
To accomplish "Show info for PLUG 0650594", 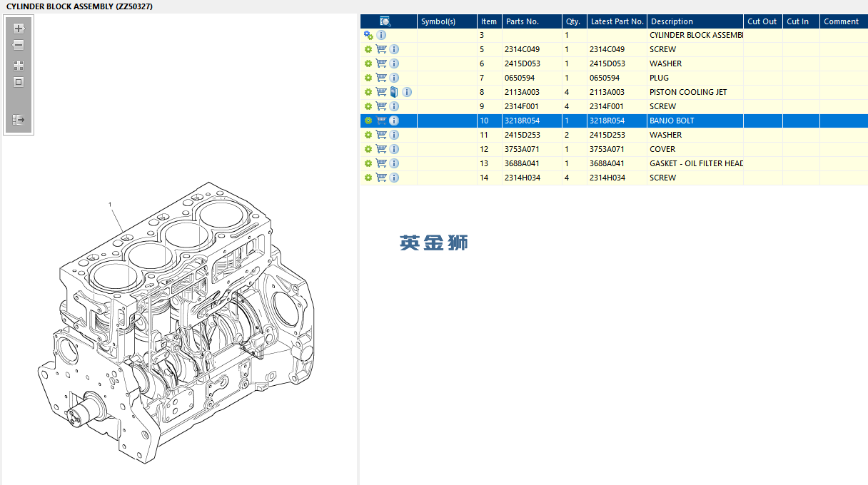I will (x=394, y=78).
